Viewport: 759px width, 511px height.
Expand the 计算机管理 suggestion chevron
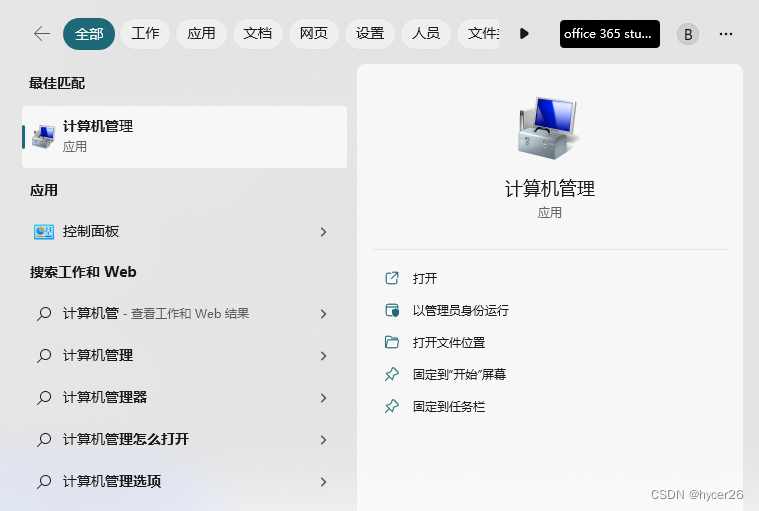323,356
